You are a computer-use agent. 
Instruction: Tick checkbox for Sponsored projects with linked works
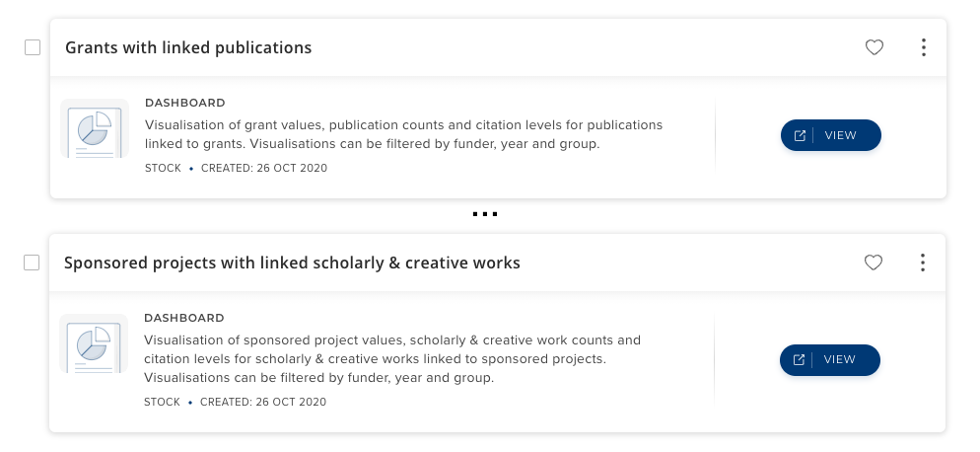(32, 263)
